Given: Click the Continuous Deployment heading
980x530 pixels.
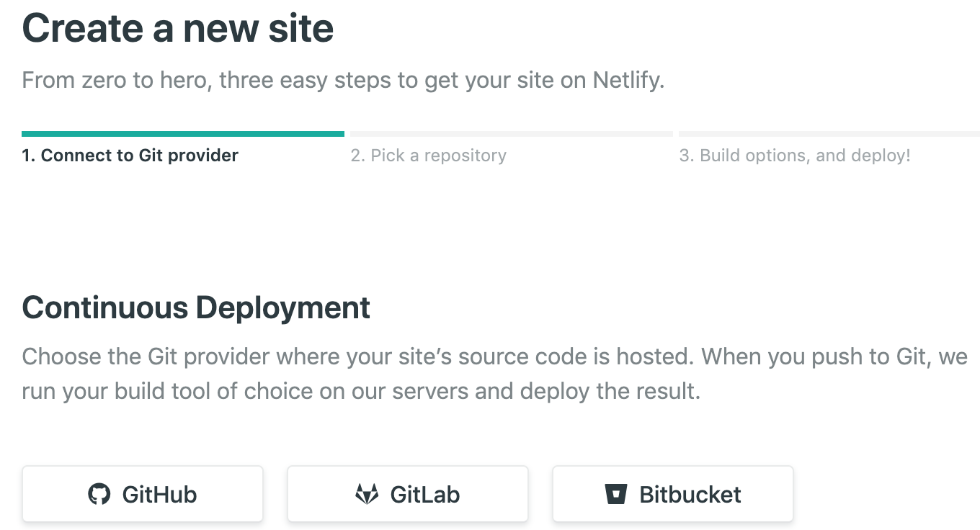Looking at the screenshot, I should click(x=196, y=307).
